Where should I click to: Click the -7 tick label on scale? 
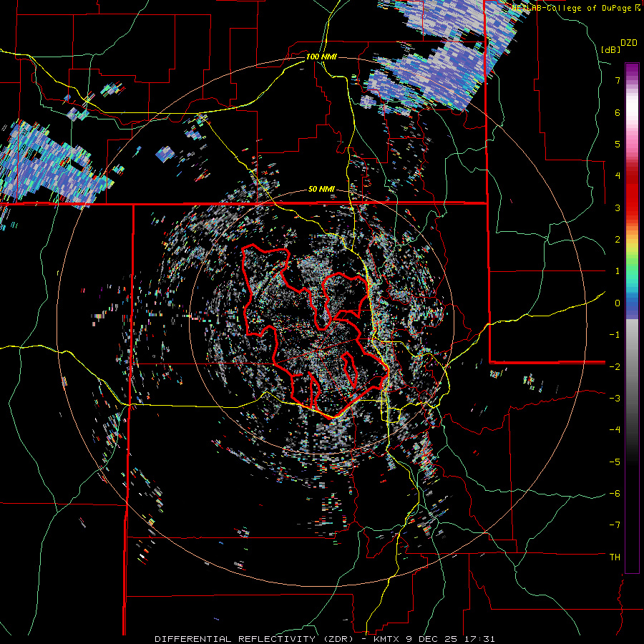tap(615, 525)
